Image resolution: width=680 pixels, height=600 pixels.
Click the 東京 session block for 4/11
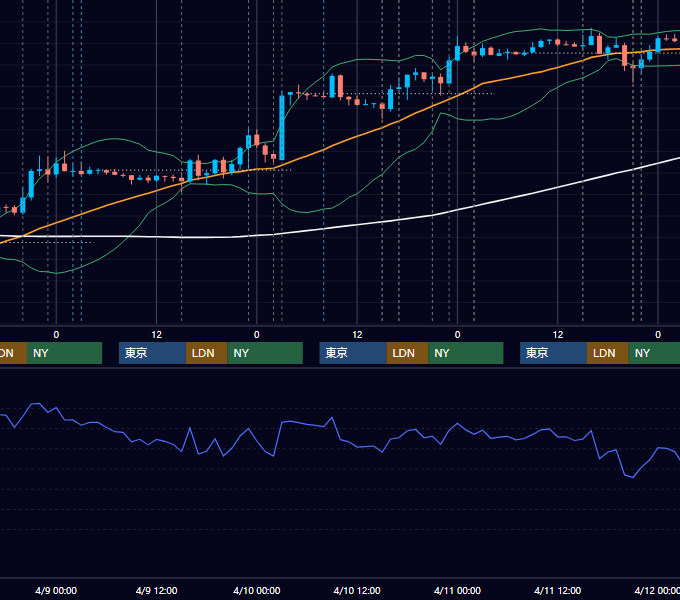pos(553,353)
